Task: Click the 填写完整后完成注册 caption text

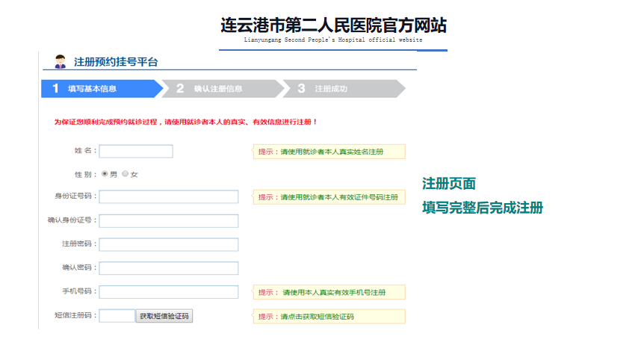Action: 483,208
